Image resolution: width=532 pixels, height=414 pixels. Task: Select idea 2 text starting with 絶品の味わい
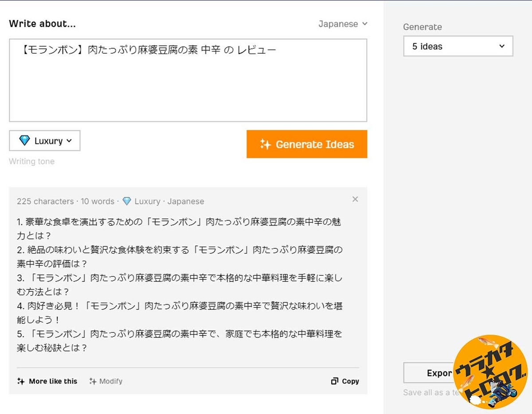(180, 257)
